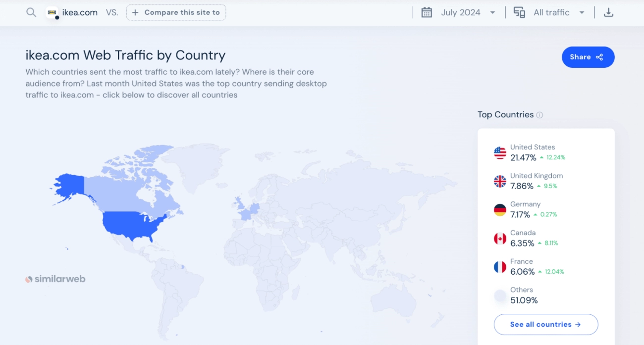Click the similarweb logo on the map
This screenshot has height=345, width=644.
pos(55,279)
